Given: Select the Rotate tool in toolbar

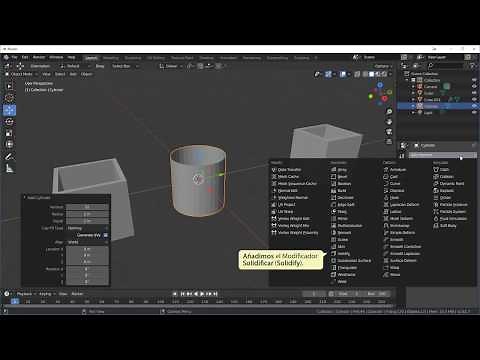Looking at the screenshot, I should coord(9,122).
